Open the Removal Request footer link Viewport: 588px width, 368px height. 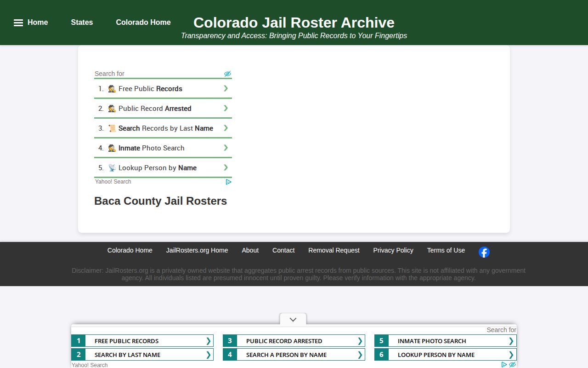(334, 250)
